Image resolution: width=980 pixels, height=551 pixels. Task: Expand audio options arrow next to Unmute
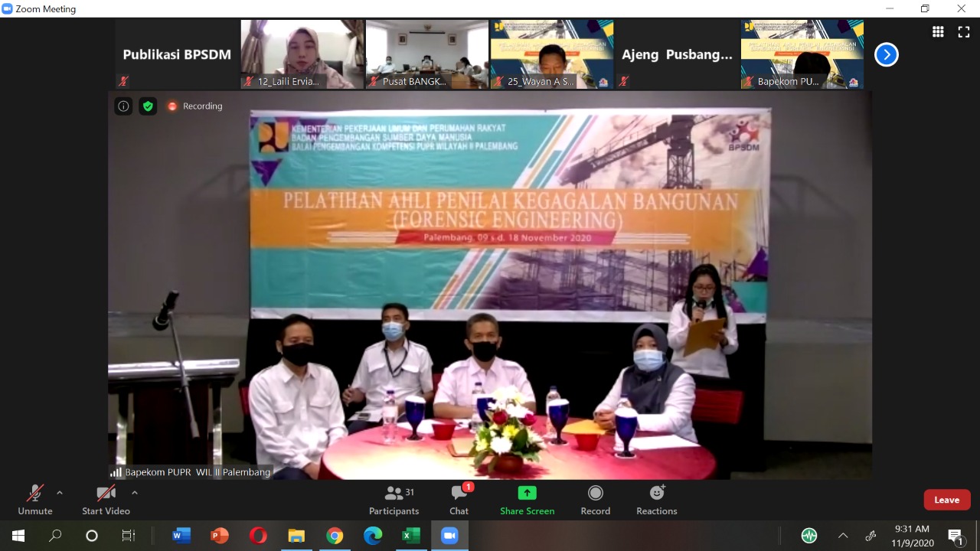60,493
